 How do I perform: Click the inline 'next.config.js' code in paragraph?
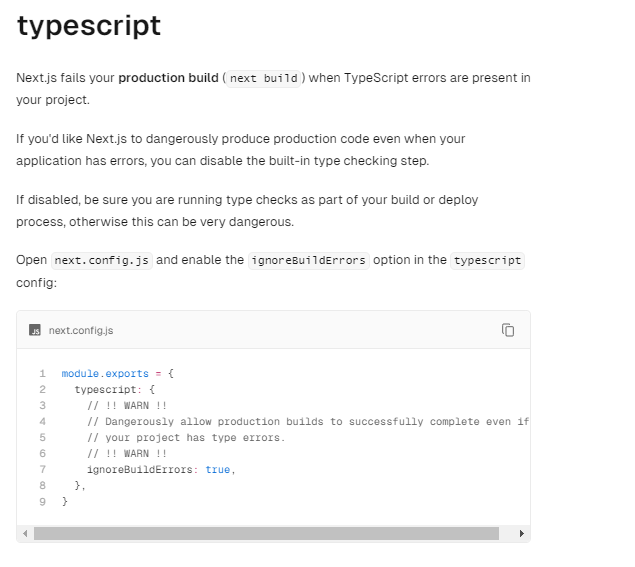[102, 260]
